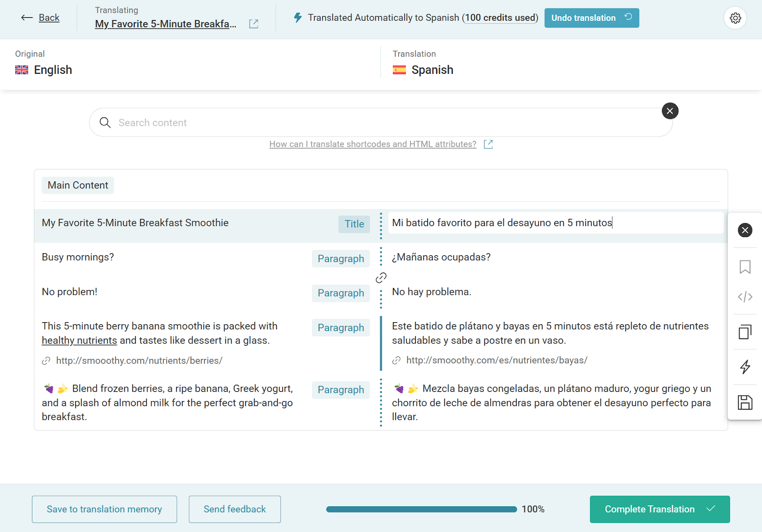Click the floppy disk save icon
This screenshot has height=532, width=762.
click(745, 403)
